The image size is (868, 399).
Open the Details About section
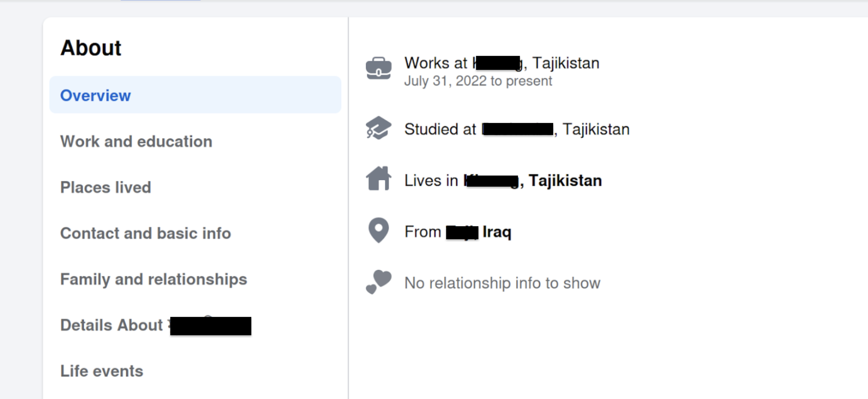tap(155, 325)
